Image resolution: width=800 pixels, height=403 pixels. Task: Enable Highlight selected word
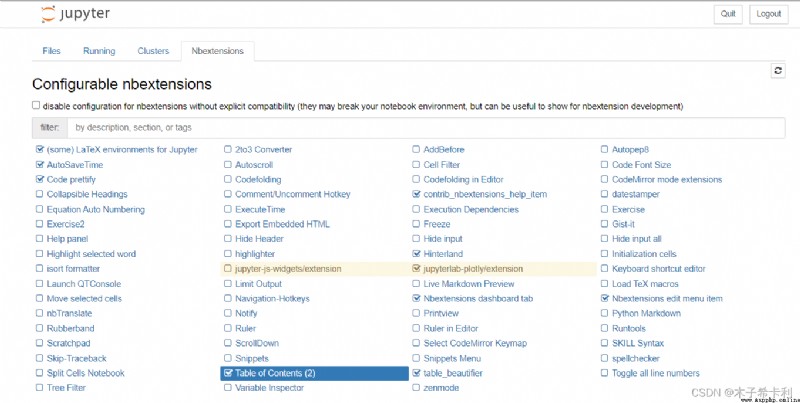point(40,254)
